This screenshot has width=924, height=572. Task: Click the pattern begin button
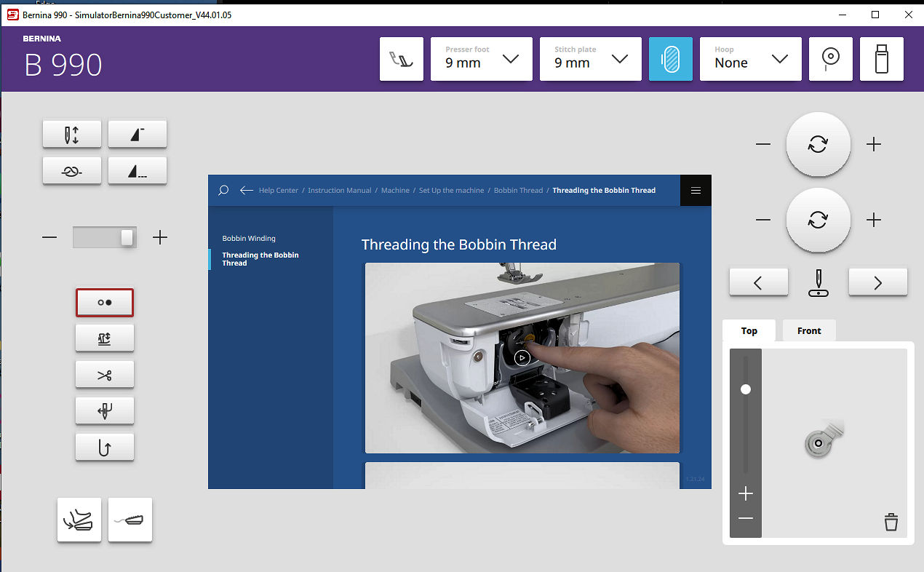click(138, 134)
